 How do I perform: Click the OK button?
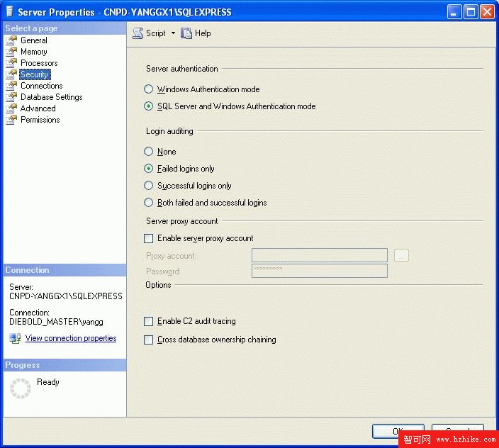click(398, 431)
